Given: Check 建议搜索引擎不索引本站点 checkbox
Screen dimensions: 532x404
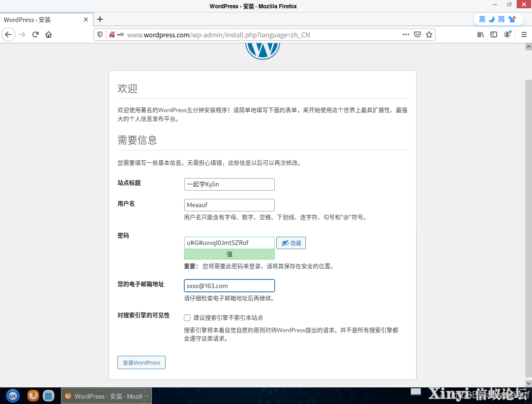Looking at the screenshot, I should pyautogui.click(x=187, y=318).
